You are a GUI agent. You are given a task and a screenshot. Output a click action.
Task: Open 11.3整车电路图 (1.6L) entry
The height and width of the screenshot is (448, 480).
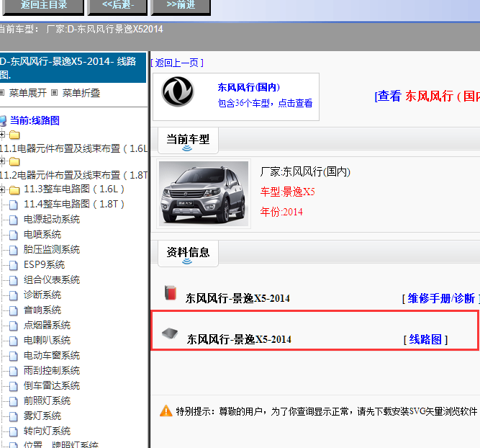coord(74,189)
